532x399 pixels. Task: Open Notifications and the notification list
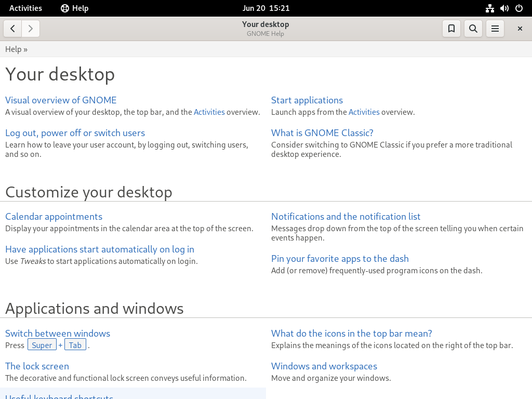345,217
